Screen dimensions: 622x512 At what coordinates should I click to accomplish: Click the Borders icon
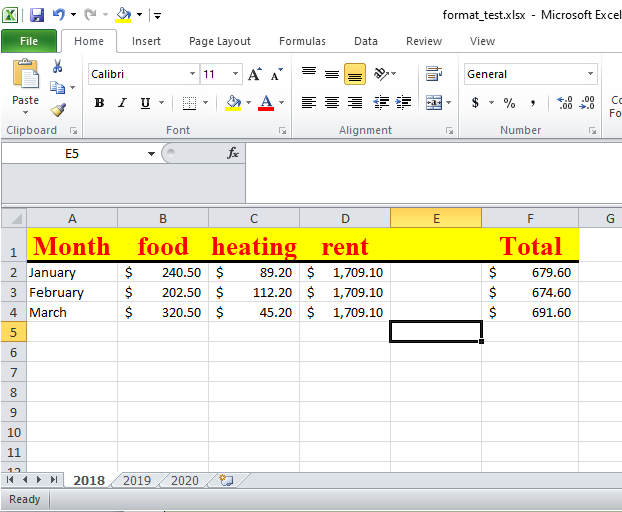189,103
